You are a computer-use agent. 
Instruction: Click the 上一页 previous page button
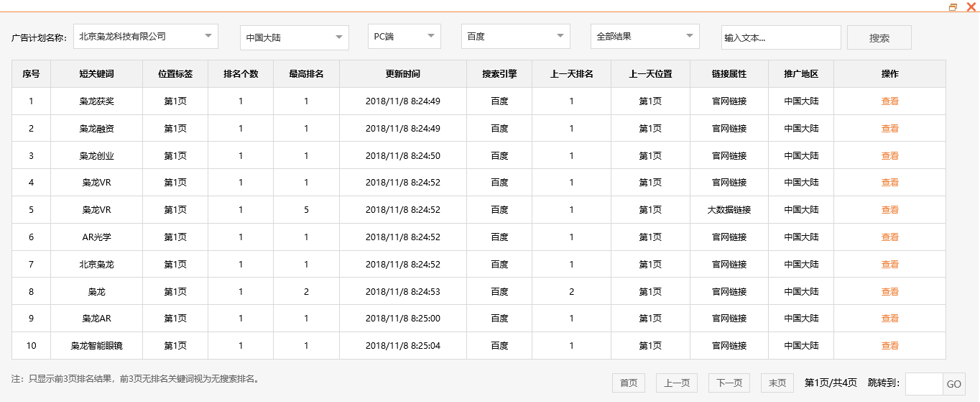pos(677,383)
